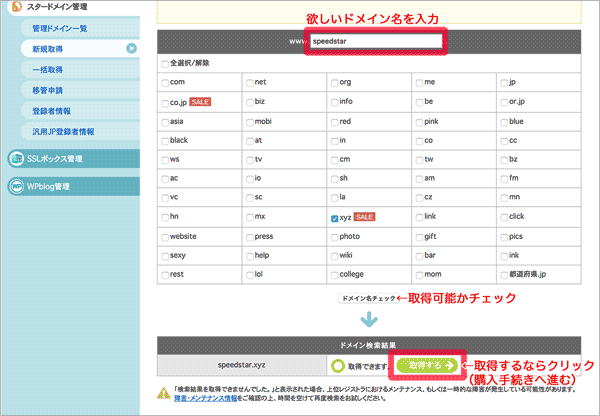This screenshot has width=600, height=416.
Task: Click the ドメイン検索結果 header text
Action: [x=368, y=345]
